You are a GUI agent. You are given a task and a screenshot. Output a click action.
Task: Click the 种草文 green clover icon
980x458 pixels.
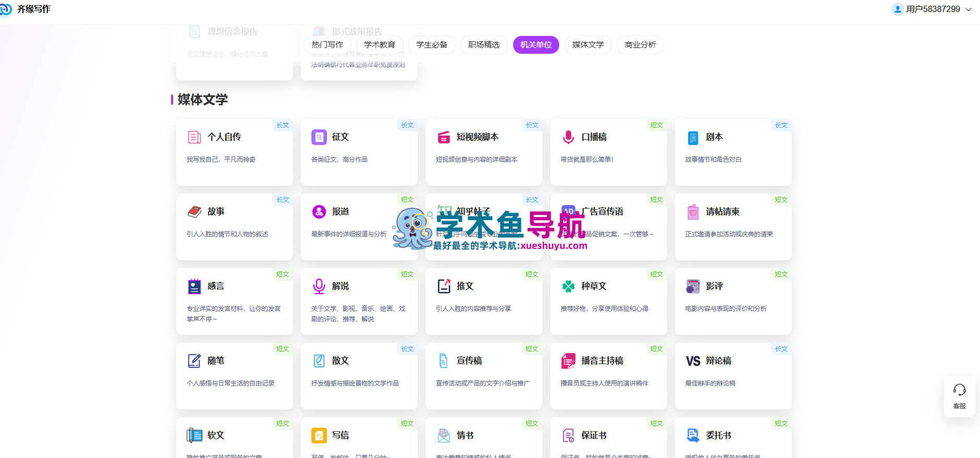click(568, 286)
